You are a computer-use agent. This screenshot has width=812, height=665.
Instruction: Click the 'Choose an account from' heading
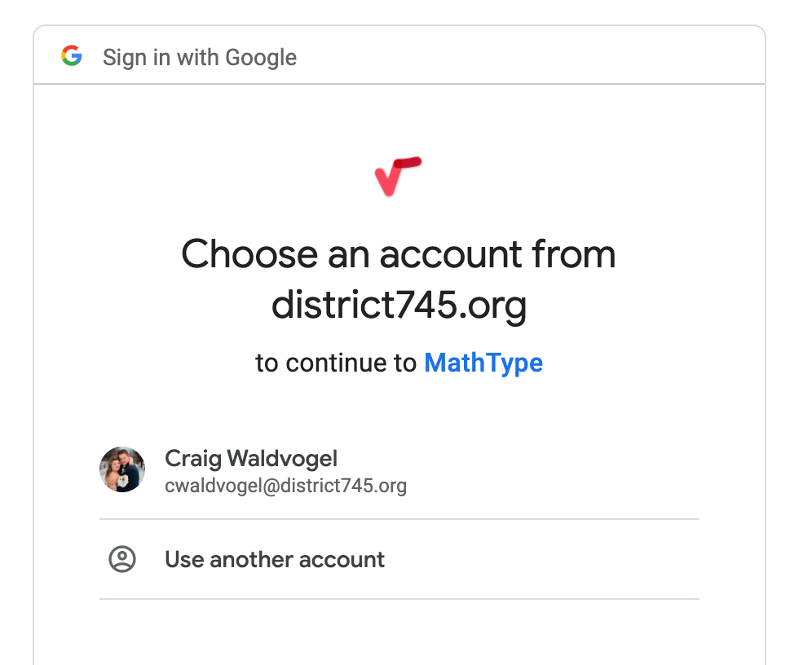click(398, 254)
